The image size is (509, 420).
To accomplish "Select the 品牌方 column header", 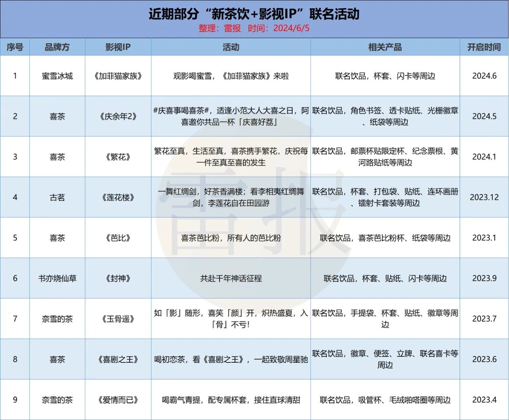I will (57, 47).
